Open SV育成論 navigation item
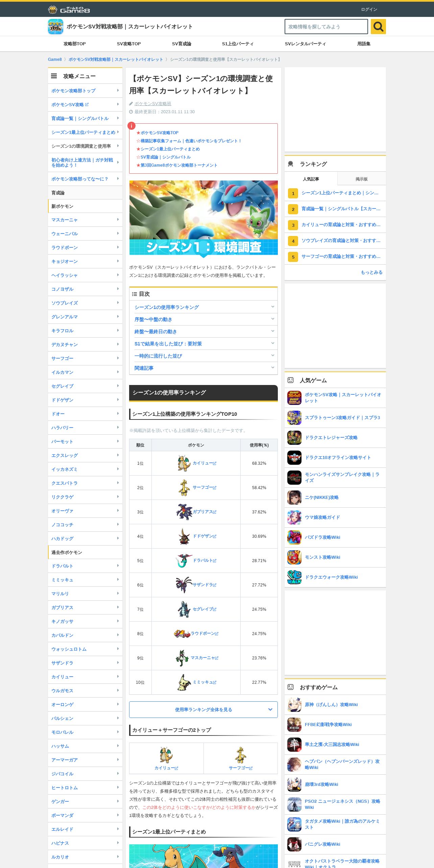 click(x=182, y=44)
